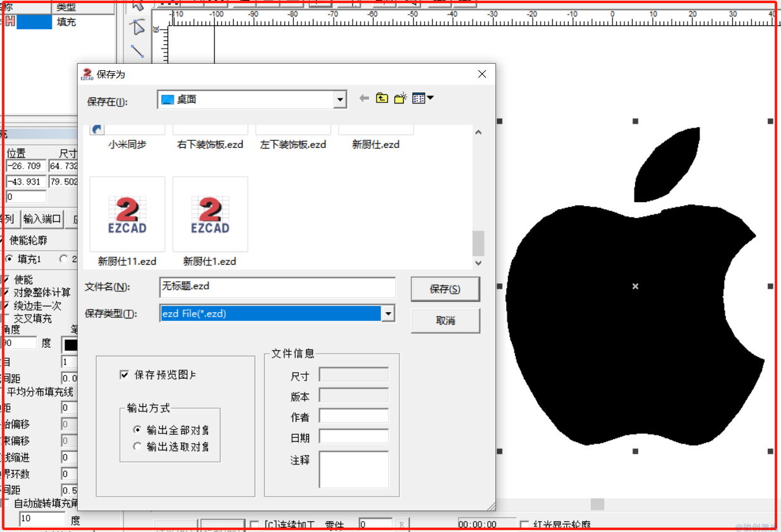Viewport: 781px width, 532px height.
Task: Click the angle input field showing 90
Action: 19,343
